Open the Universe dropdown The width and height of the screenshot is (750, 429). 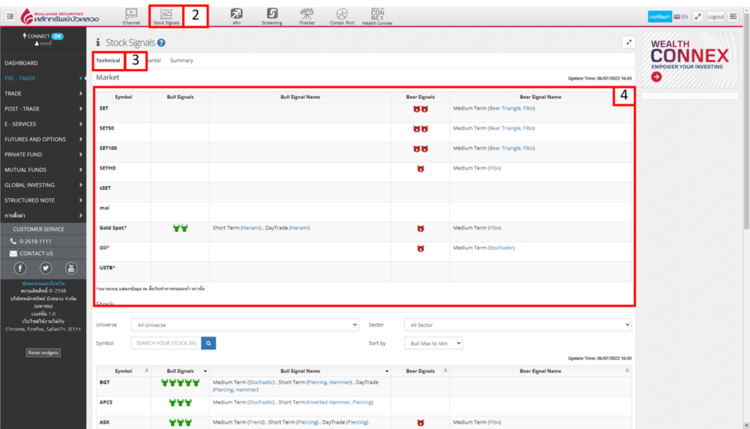(x=245, y=325)
